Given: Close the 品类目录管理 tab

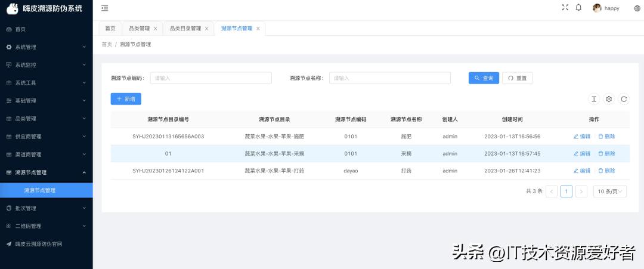Looking at the screenshot, I should pyautogui.click(x=207, y=29).
